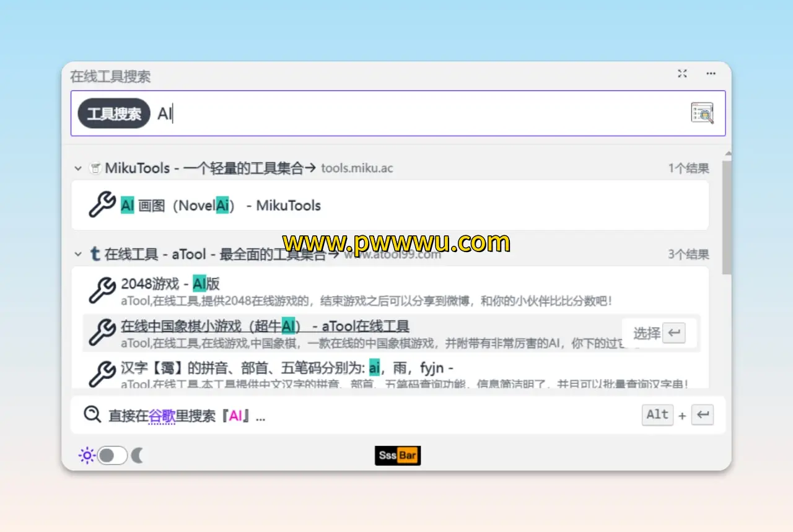
Task: Open the three-dot more options menu
Action: [x=711, y=74]
